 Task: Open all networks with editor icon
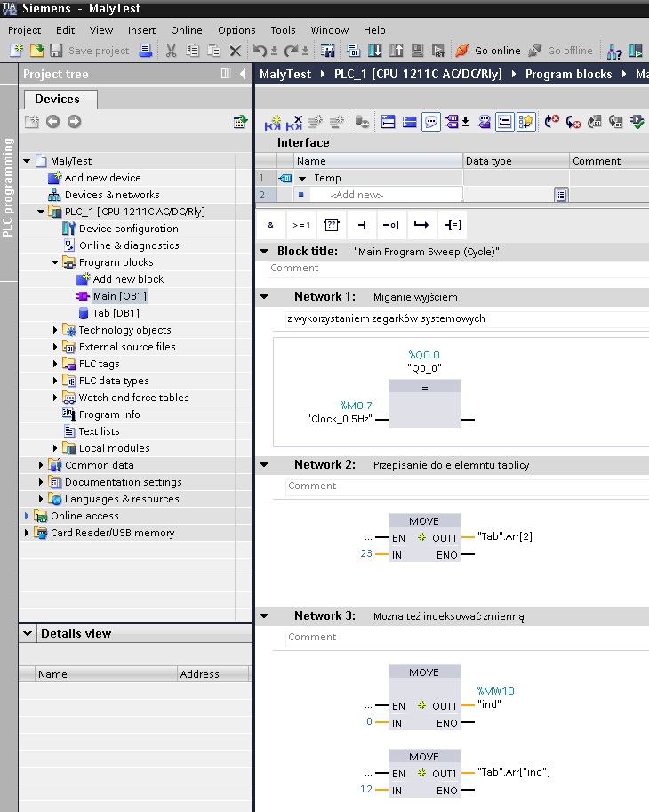(389, 122)
